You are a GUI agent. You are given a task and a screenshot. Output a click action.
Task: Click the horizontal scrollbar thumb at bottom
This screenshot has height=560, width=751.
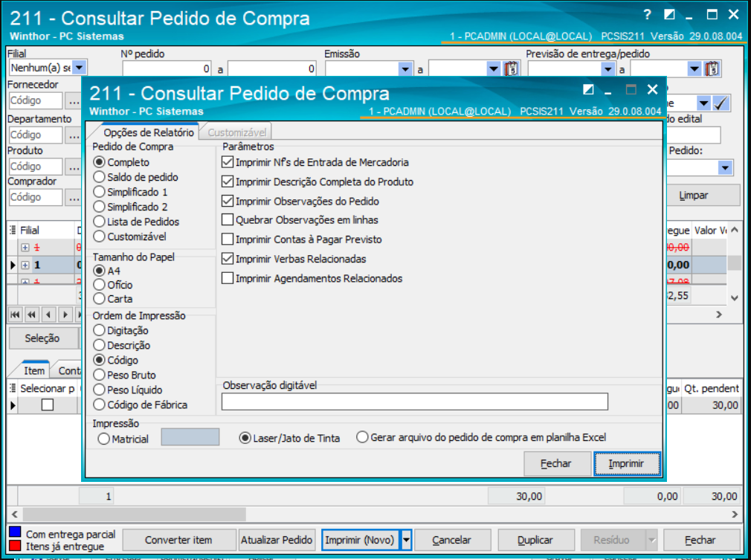134,515
